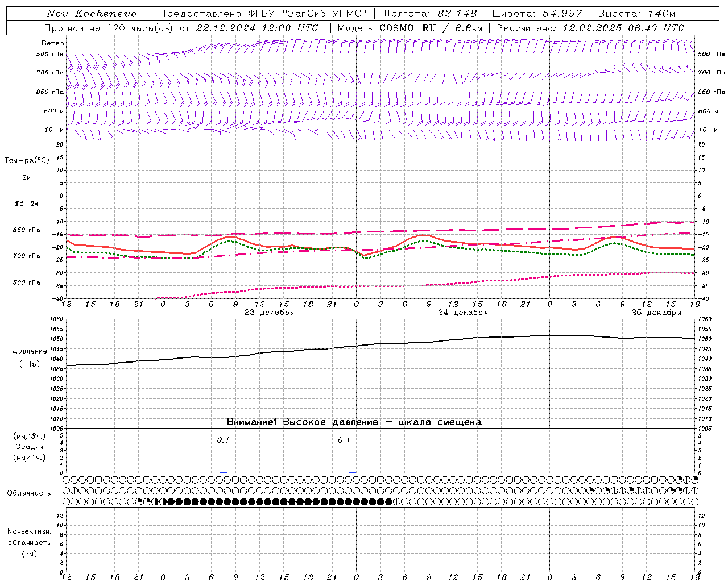Click the 2м temperature legend line sample
Image resolution: width=728 pixels, height=582 pixels.
click(x=26, y=184)
